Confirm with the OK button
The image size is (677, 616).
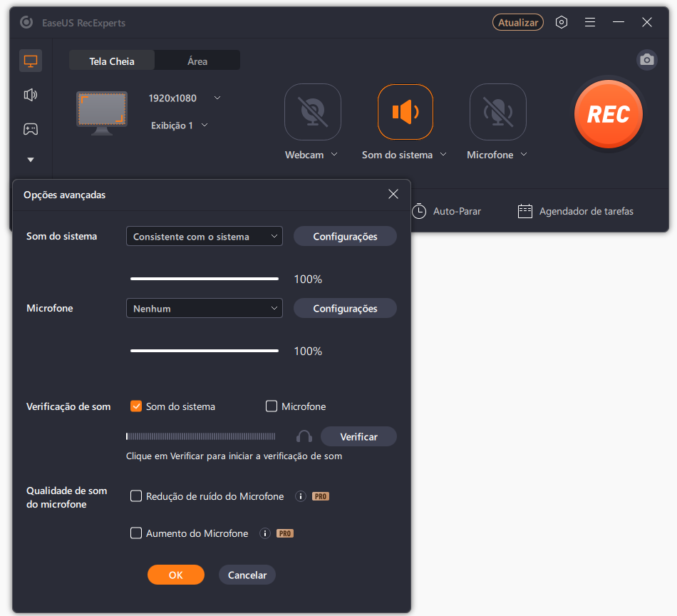176,575
